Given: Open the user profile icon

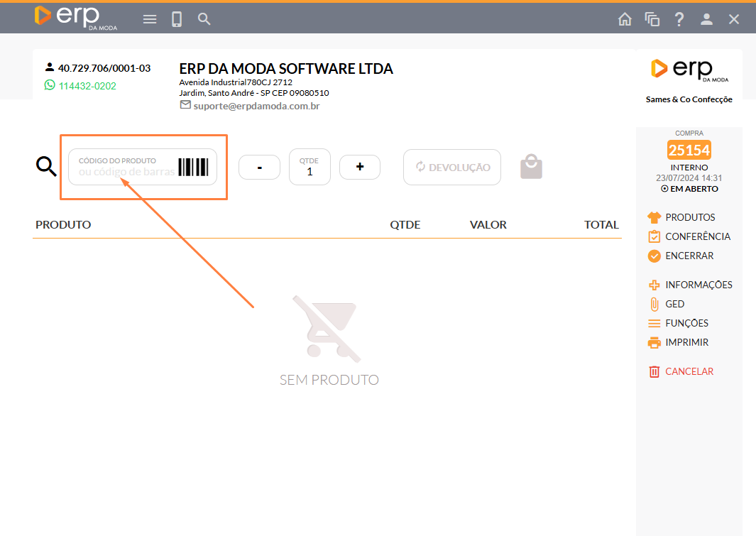Looking at the screenshot, I should [706, 19].
